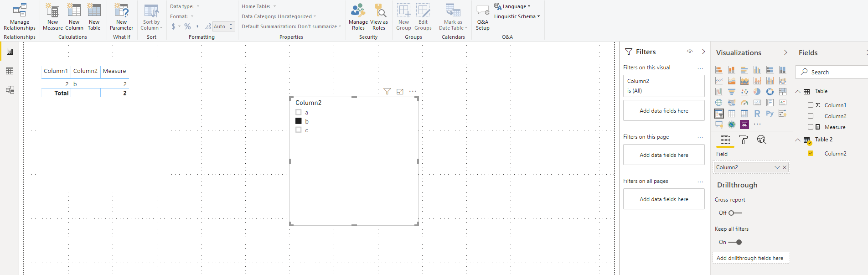Image resolution: width=868 pixels, height=275 pixels.
Task: Open View as Roles
Action: tap(379, 17)
